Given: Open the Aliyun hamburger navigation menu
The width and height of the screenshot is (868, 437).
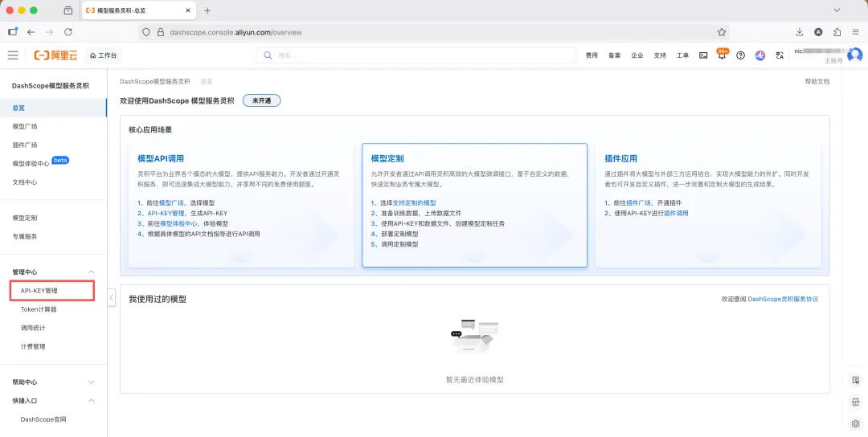Looking at the screenshot, I should point(13,55).
